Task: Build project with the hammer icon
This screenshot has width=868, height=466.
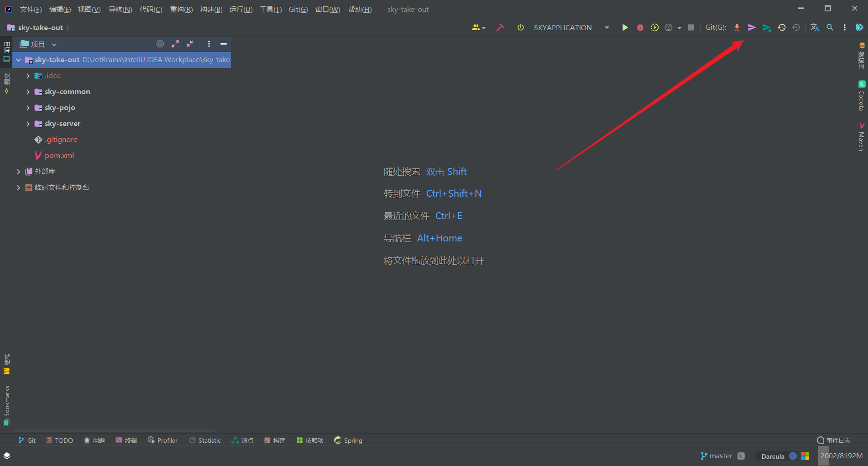Action: pos(500,27)
